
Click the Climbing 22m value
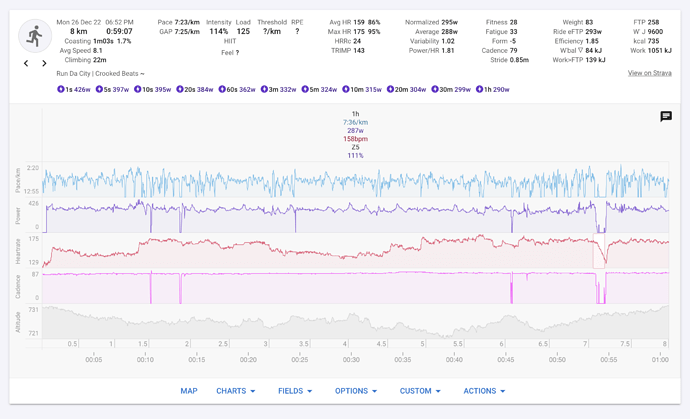(99, 60)
